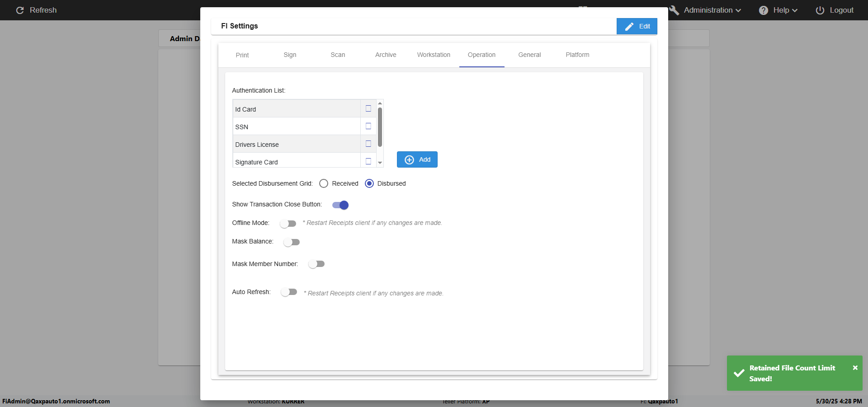The height and width of the screenshot is (407, 868).
Task: Click the Administration wrench icon
Action: (x=674, y=10)
